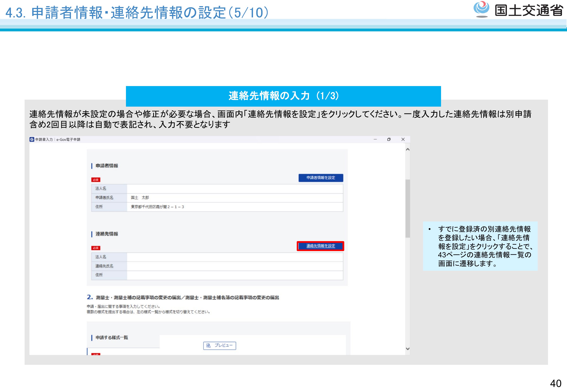
Task: Click the e-Gov app icon in title bar
Action: click(32, 139)
